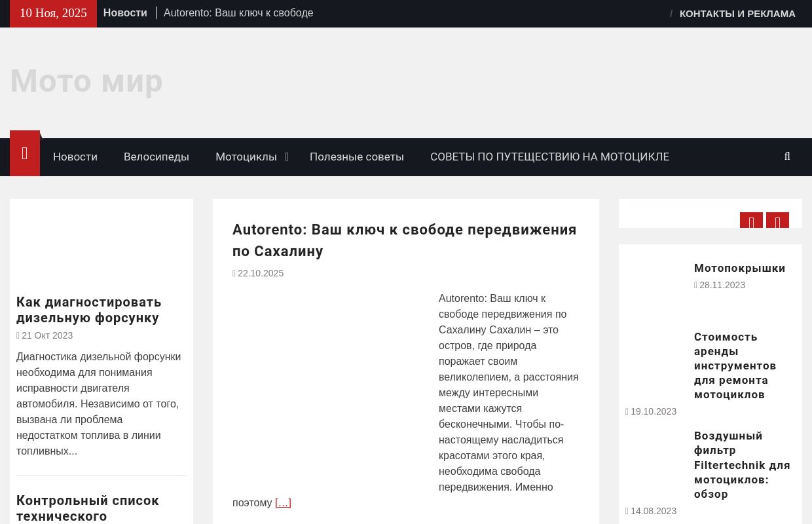Click КОНТАКТЫ И РЕКЛАМА link
812x524 pixels.
pos(737,14)
